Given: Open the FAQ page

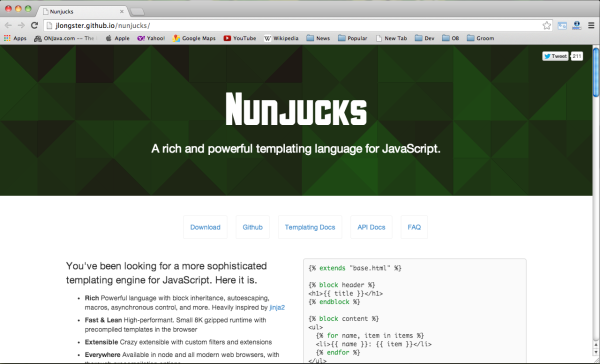Looking at the screenshot, I should 414,227.
